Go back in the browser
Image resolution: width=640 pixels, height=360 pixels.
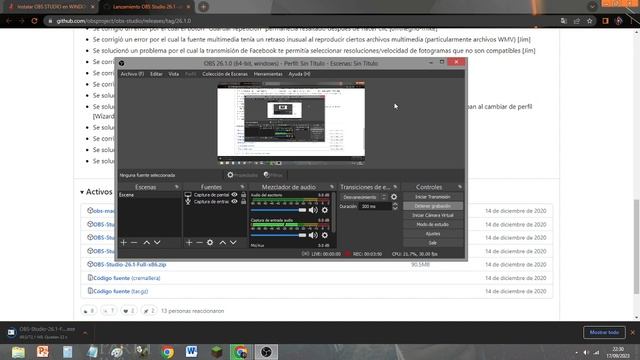pyautogui.click(x=9, y=20)
